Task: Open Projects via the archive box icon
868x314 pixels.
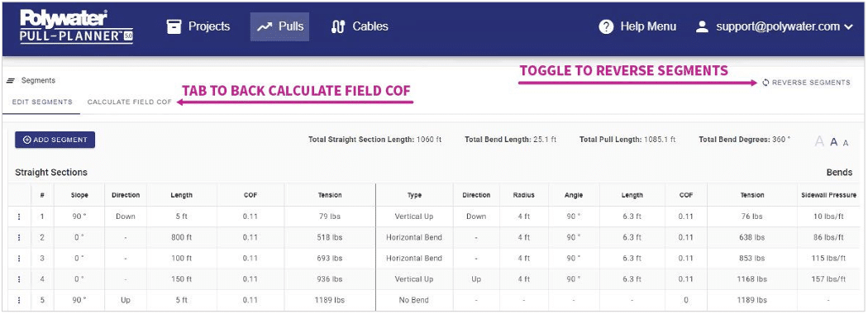Action: [174, 26]
